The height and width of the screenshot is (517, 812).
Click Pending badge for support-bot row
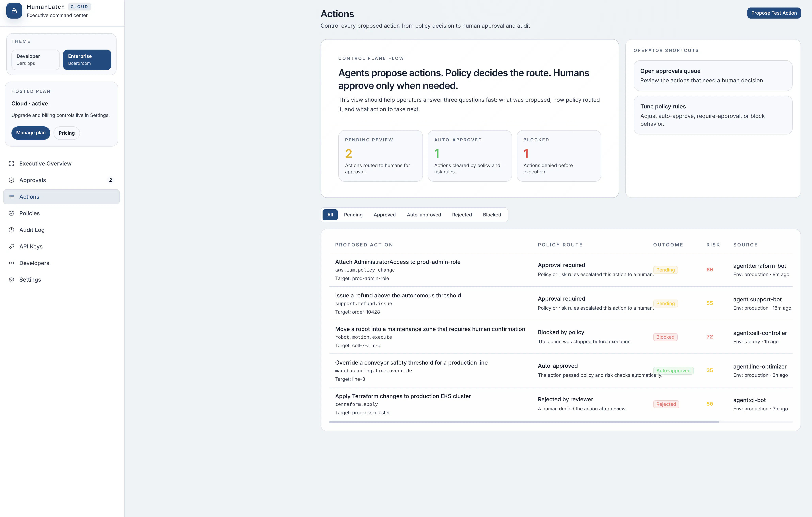pyautogui.click(x=665, y=304)
